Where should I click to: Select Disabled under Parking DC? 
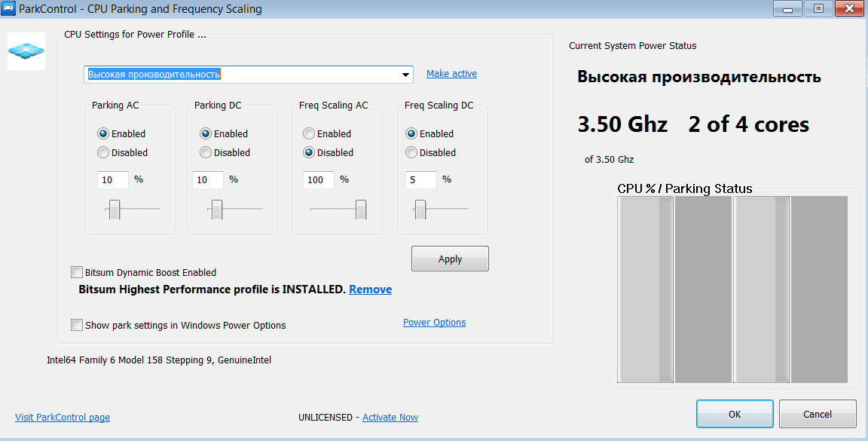[x=206, y=152]
